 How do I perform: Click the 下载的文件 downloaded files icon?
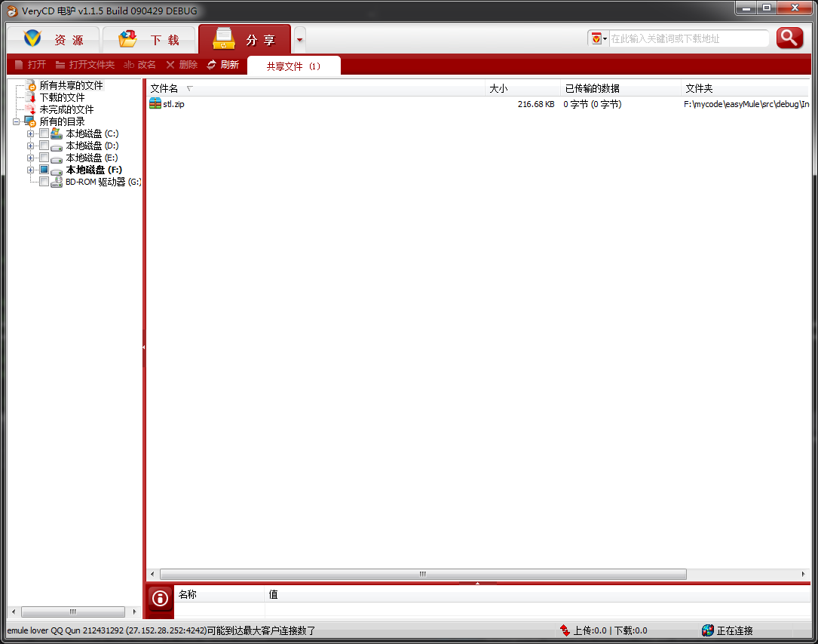tap(31, 97)
